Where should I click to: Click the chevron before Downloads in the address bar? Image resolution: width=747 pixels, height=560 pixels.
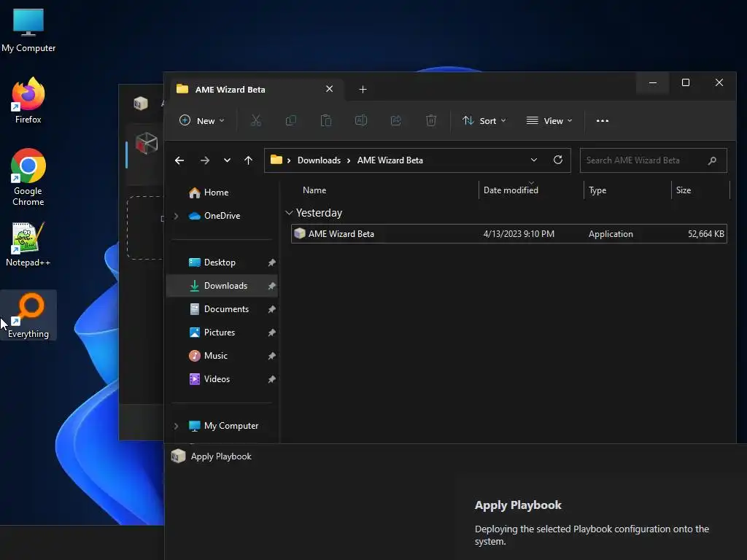(289, 160)
